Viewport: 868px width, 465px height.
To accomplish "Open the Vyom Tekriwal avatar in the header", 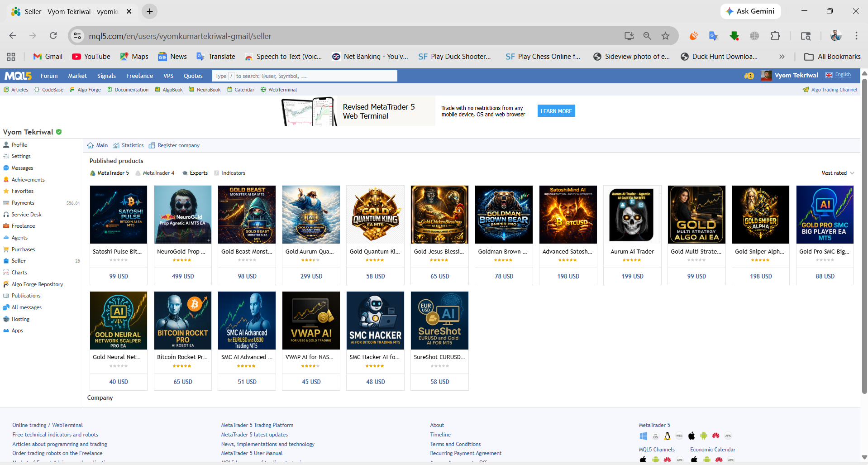I will tap(766, 76).
